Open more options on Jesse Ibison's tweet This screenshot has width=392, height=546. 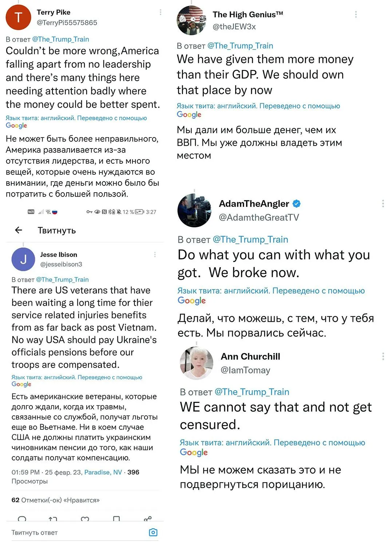click(155, 255)
